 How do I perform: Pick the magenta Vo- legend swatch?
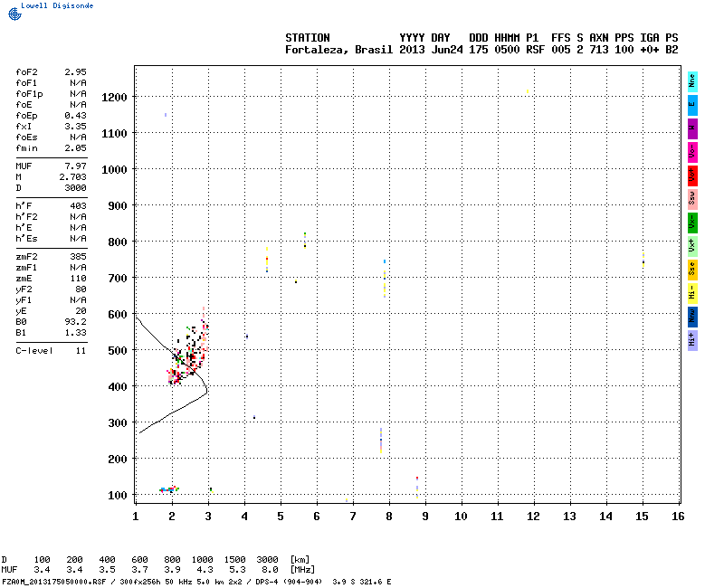coord(692,152)
